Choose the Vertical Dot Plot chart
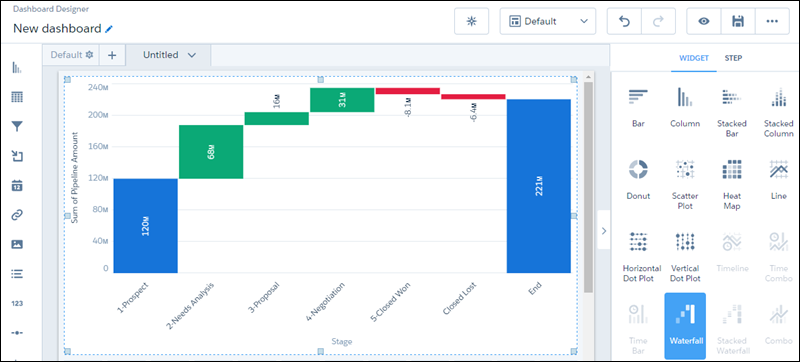800x362 pixels. (685, 257)
